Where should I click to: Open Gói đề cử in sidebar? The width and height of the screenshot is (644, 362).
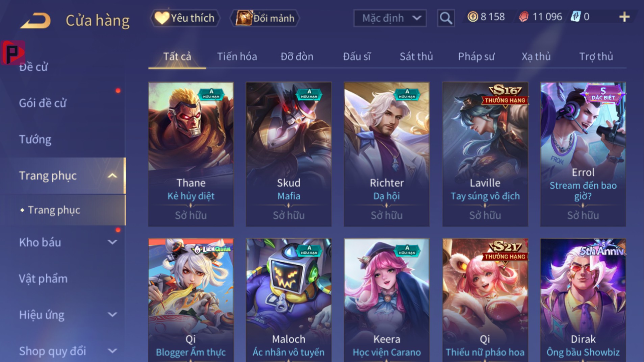(43, 103)
